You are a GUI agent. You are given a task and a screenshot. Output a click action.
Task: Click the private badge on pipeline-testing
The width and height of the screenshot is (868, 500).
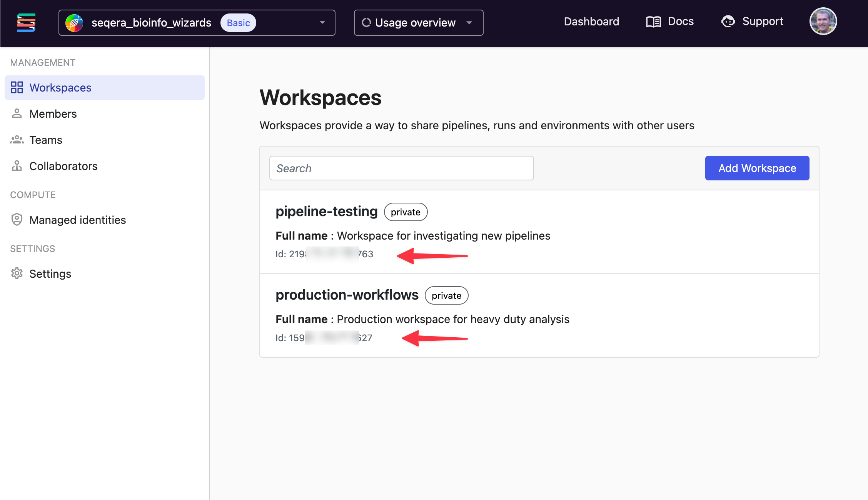pyautogui.click(x=406, y=212)
